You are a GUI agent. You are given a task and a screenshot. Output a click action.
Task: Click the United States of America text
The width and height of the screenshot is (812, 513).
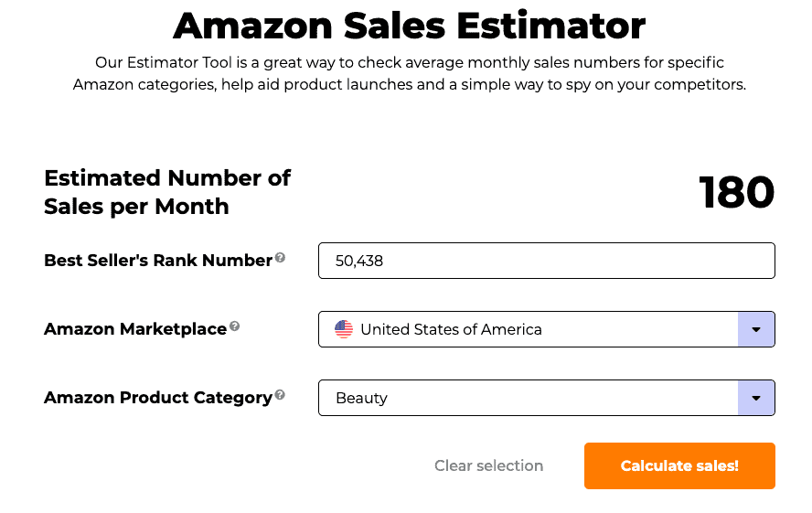(x=451, y=329)
